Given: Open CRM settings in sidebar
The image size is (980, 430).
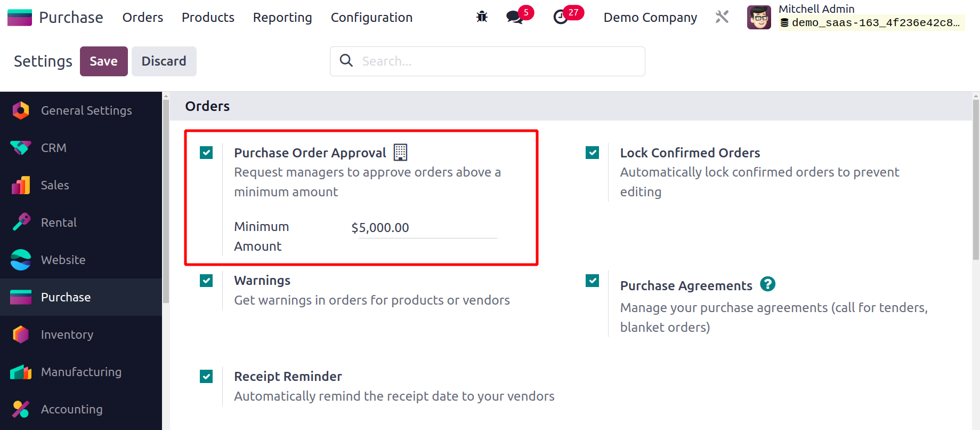Looking at the screenshot, I should tap(54, 148).
